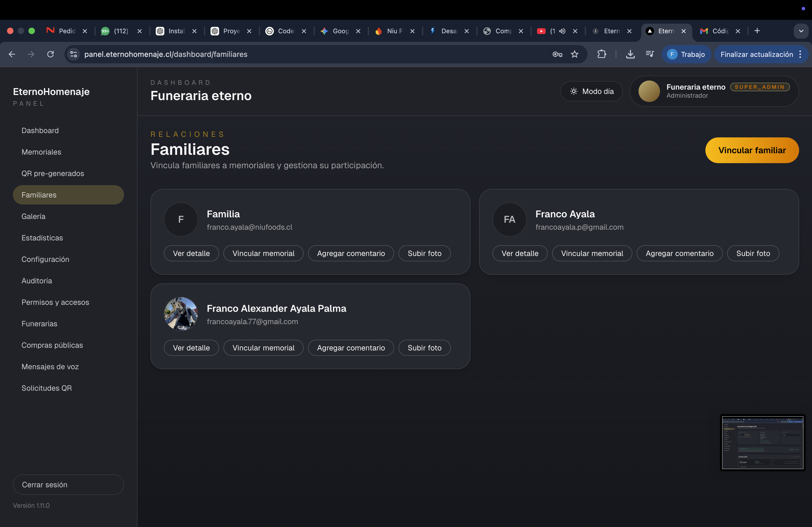Click the F avatar on the Familia card

[x=180, y=219]
